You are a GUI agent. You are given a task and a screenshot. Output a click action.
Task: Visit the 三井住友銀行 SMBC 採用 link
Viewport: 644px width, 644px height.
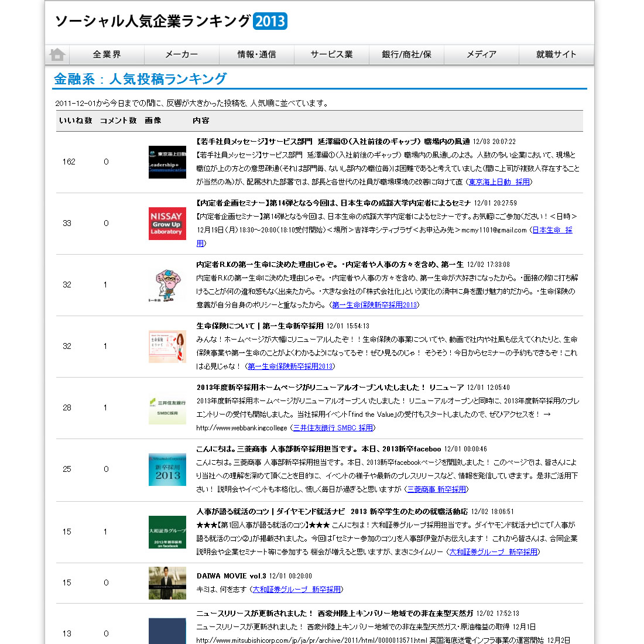(333, 428)
